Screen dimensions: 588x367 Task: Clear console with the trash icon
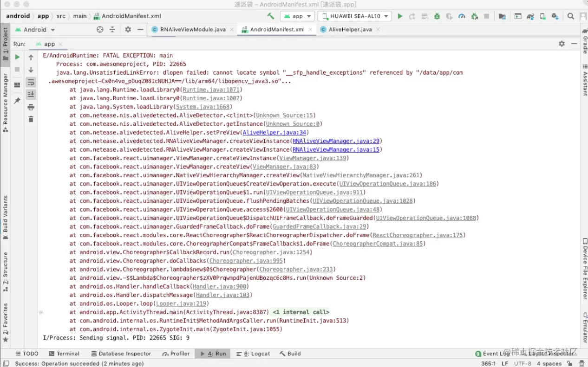(x=31, y=119)
